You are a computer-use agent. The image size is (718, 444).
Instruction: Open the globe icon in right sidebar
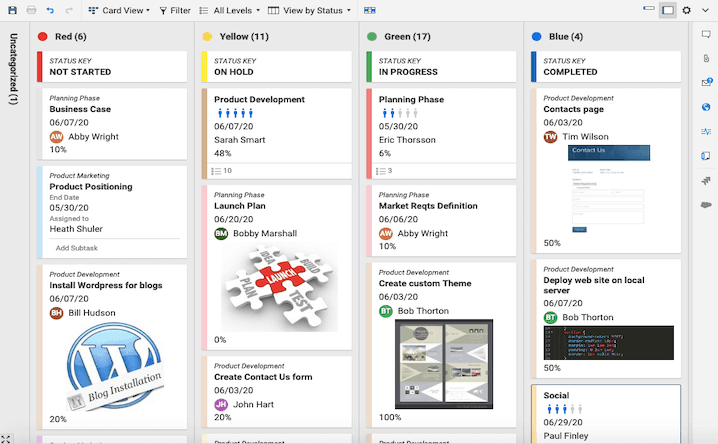[706, 107]
